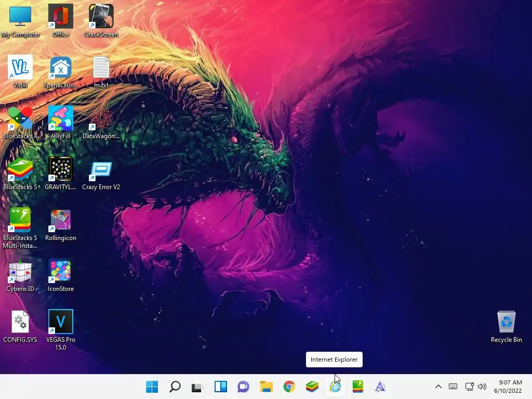This screenshot has height=399, width=532.
Task: Open BlueStacks 5 Multi-Instance Manager shortcut
Action: [20, 228]
